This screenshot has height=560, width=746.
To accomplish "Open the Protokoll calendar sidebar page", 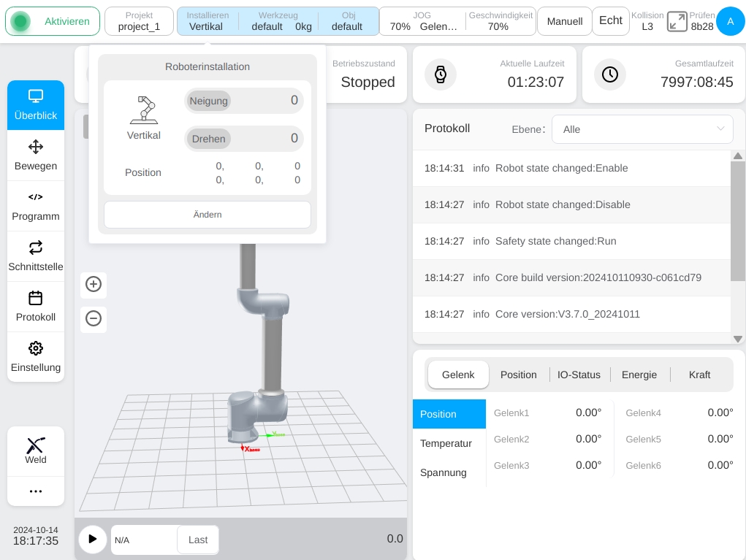I will (x=36, y=307).
